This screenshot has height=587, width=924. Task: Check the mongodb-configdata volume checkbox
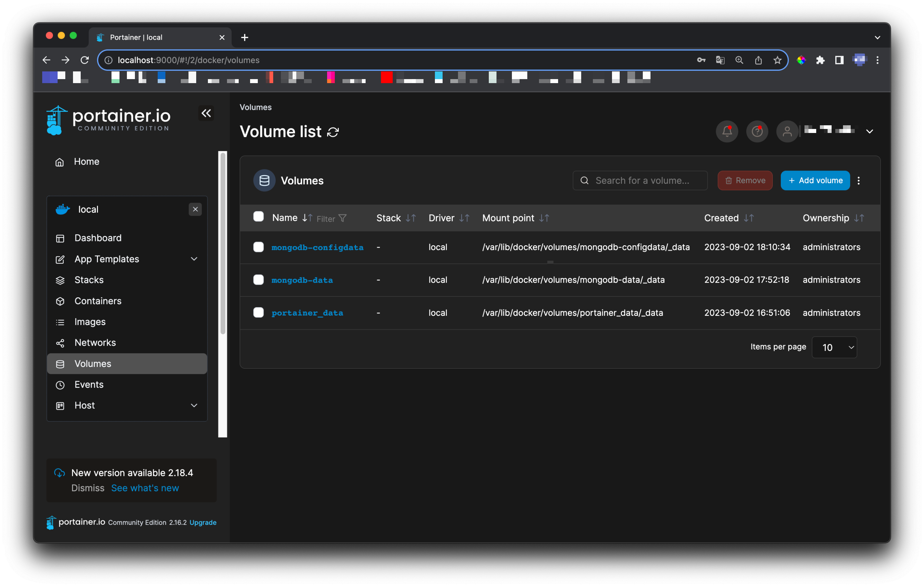pyautogui.click(x=258, y=247)
